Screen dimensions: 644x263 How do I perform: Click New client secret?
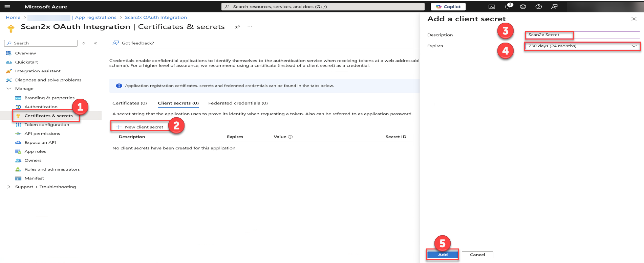140,127
